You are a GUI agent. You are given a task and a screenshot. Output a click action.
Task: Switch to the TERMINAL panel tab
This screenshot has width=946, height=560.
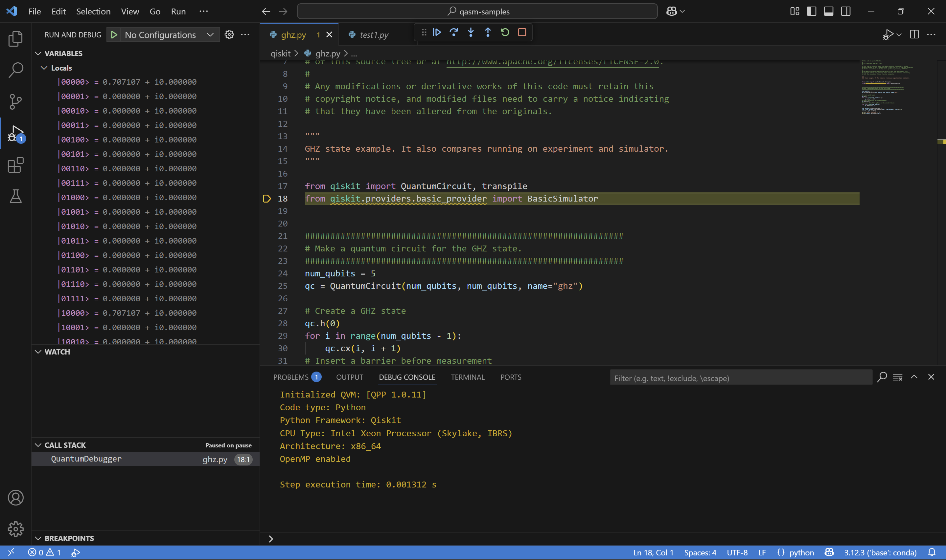pyautogui.click(x=467, y=377)
